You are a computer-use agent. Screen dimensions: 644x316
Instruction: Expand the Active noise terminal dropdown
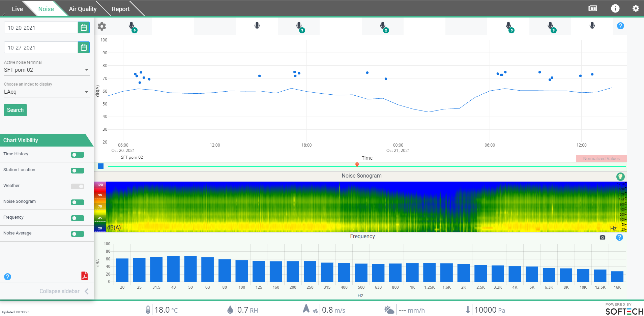[x=47, y=70]
